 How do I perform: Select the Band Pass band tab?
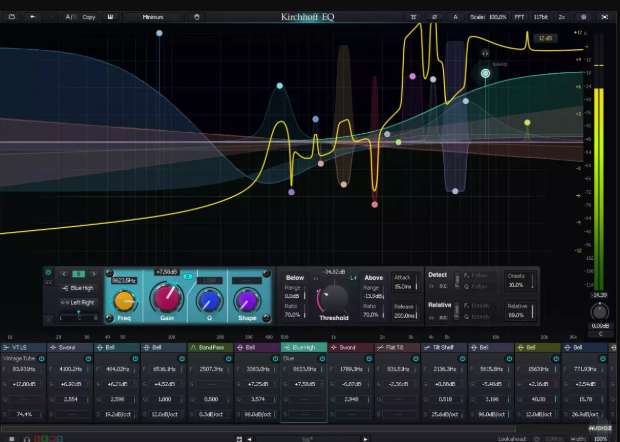click(210, 347)
